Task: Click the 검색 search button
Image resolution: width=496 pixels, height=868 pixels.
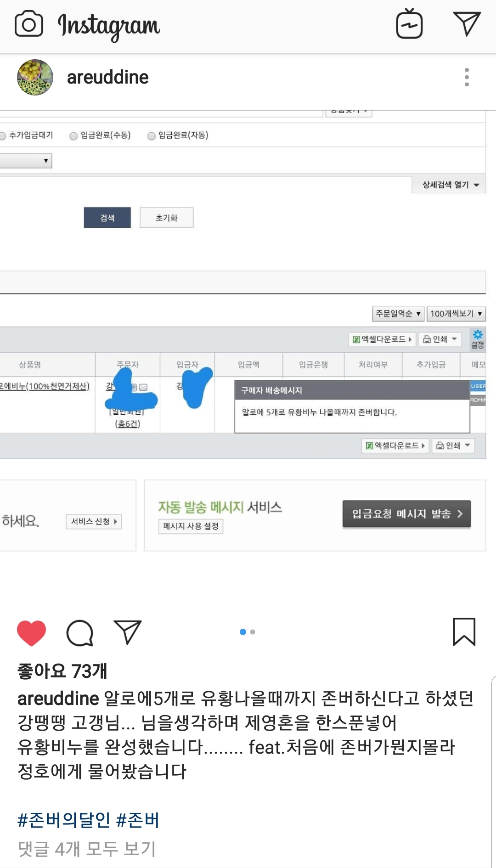Action: click(x=107, y=218)
